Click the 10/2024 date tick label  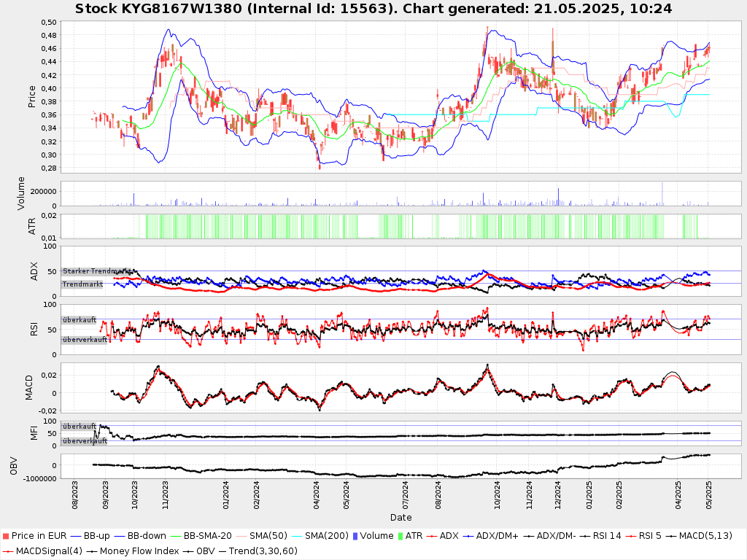tap(497, 495)
